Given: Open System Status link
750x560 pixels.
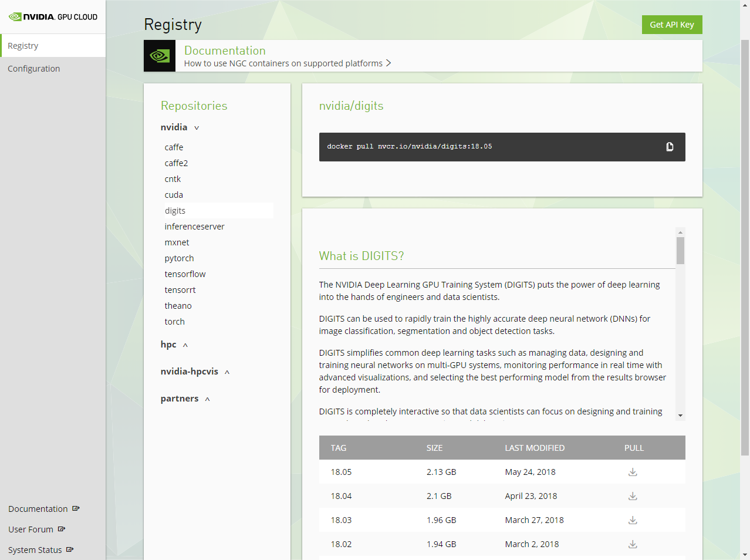Looking at the screenshot, I should click(x=35, y=550).
